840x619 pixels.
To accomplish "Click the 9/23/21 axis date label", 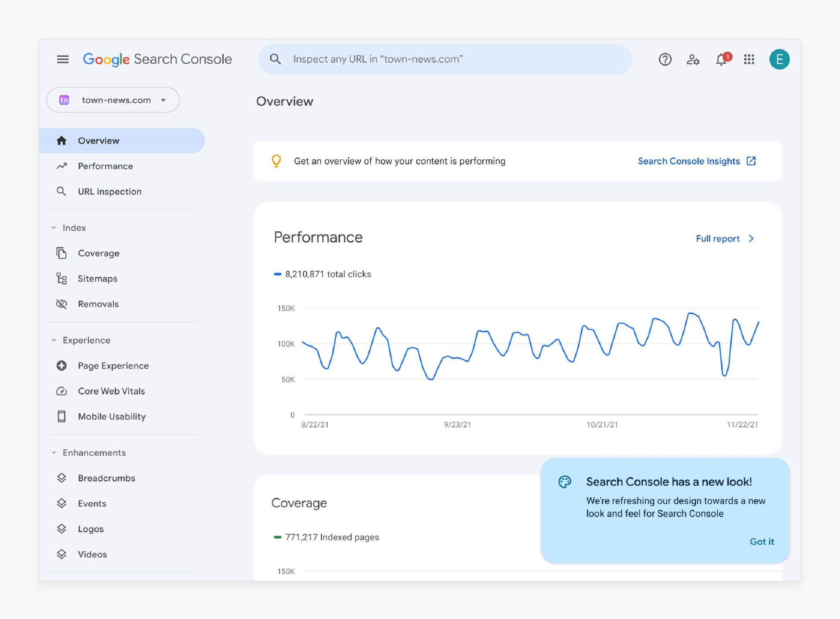I will coord(457,425).
